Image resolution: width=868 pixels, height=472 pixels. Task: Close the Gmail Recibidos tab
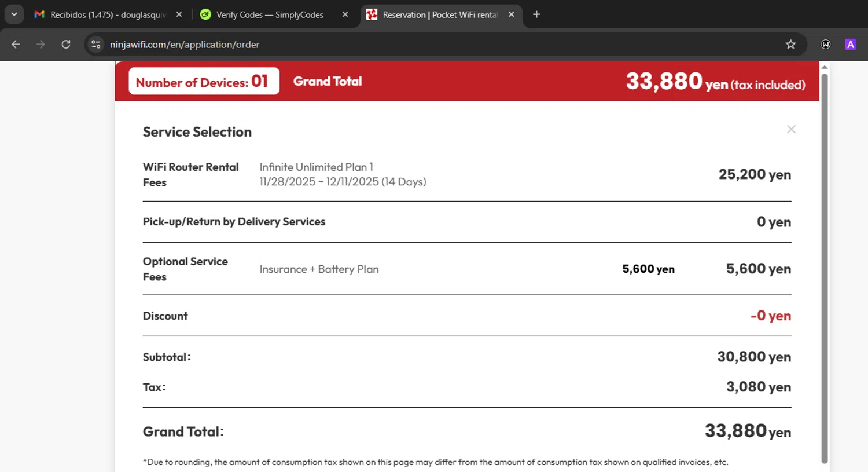(179, 14)
